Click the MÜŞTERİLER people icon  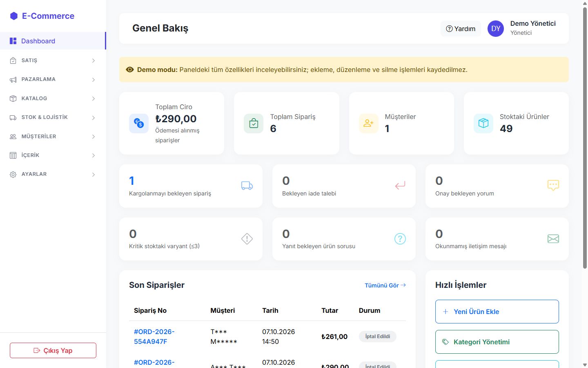13,137
